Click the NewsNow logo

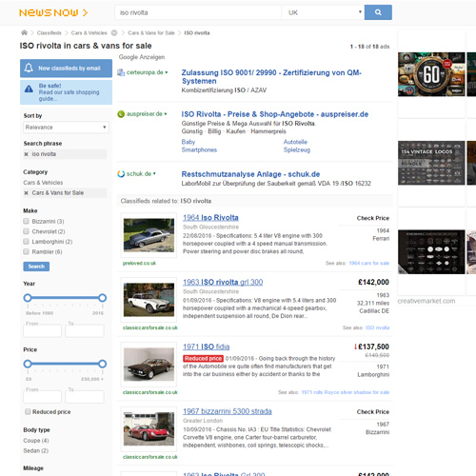(53, 12)
